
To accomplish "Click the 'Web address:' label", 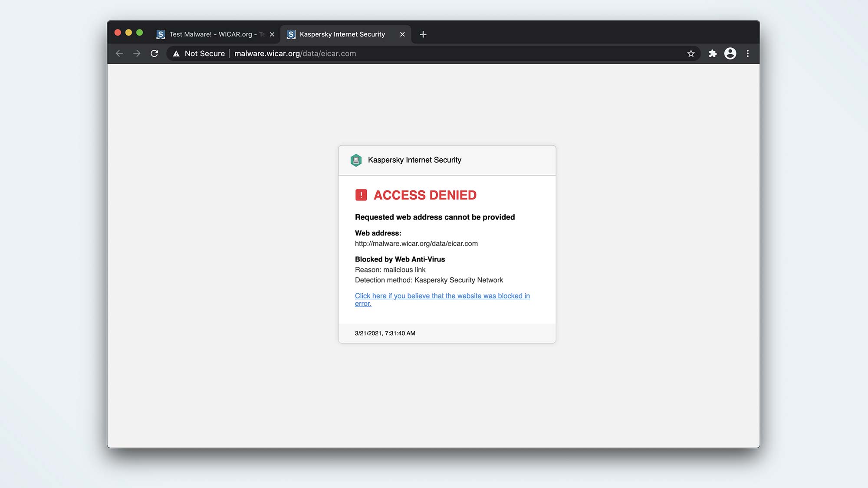I will pyautogui.click(x=378, y=233).
